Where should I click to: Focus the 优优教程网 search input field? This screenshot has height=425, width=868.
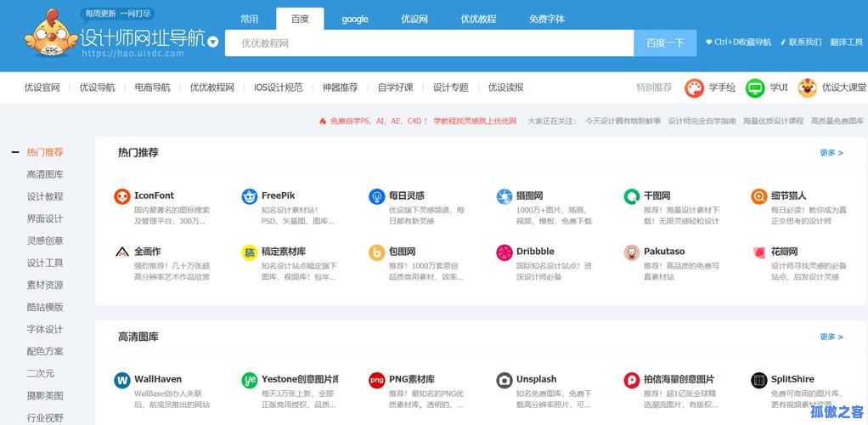[429, 43]
